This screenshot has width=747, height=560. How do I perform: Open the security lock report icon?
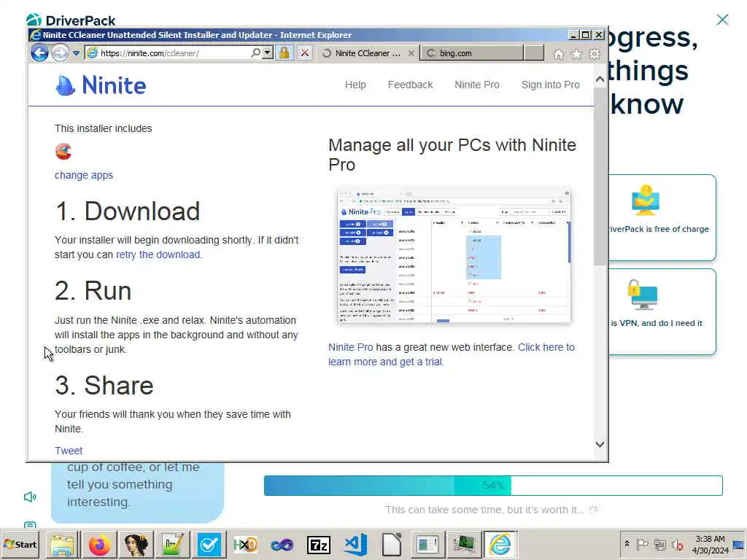[285, 52]
